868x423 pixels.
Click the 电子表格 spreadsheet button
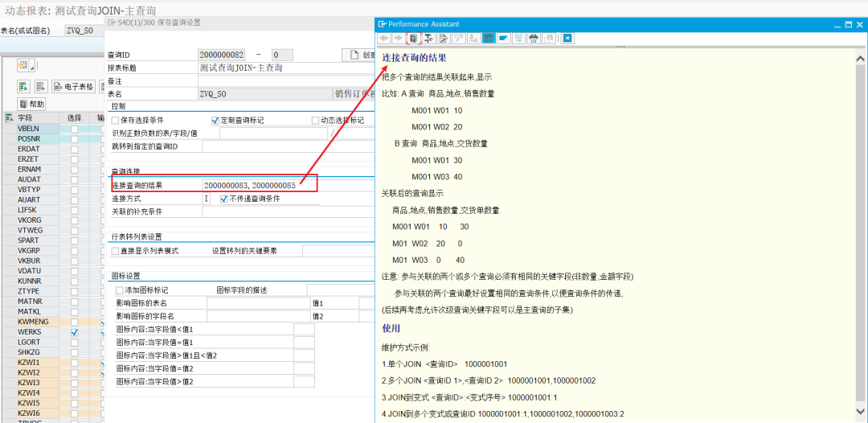[x=74, y=86]
